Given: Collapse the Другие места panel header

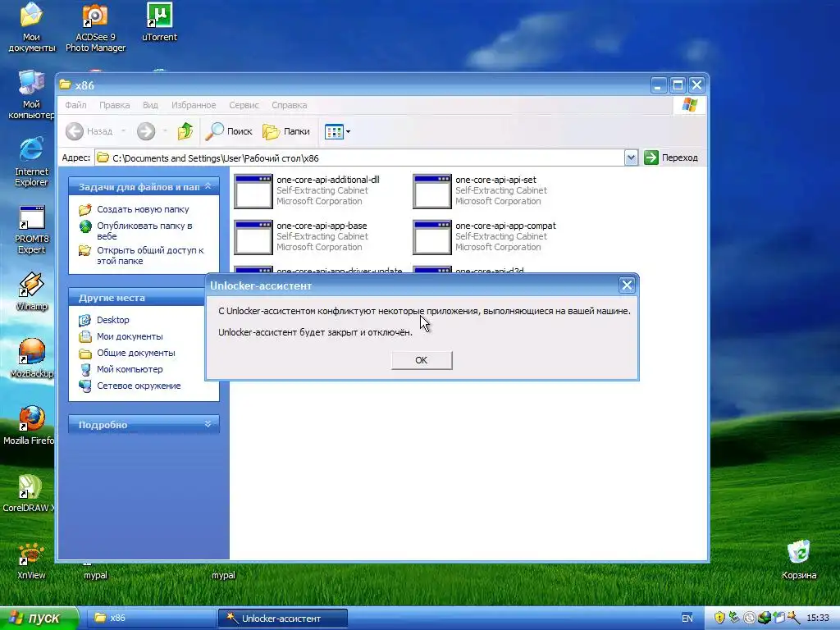Looking at the screenshot, I should (x=144, y=297).
